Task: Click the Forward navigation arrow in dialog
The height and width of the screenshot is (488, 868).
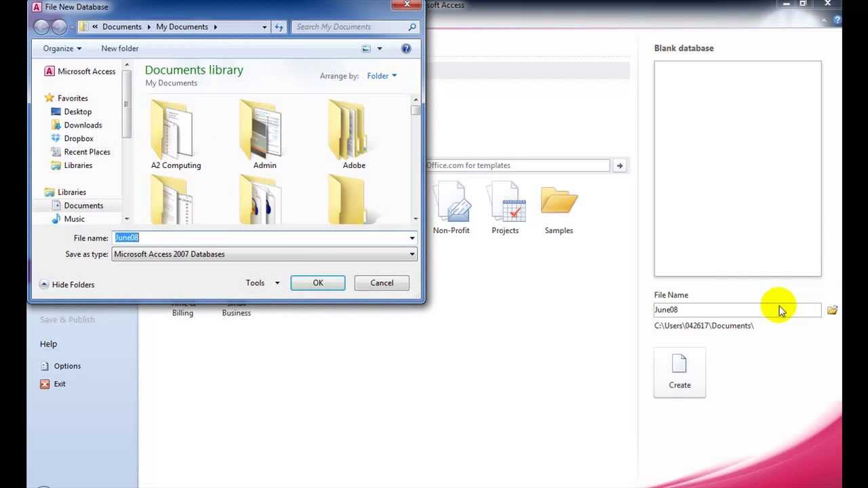Action: coord(59,26)
